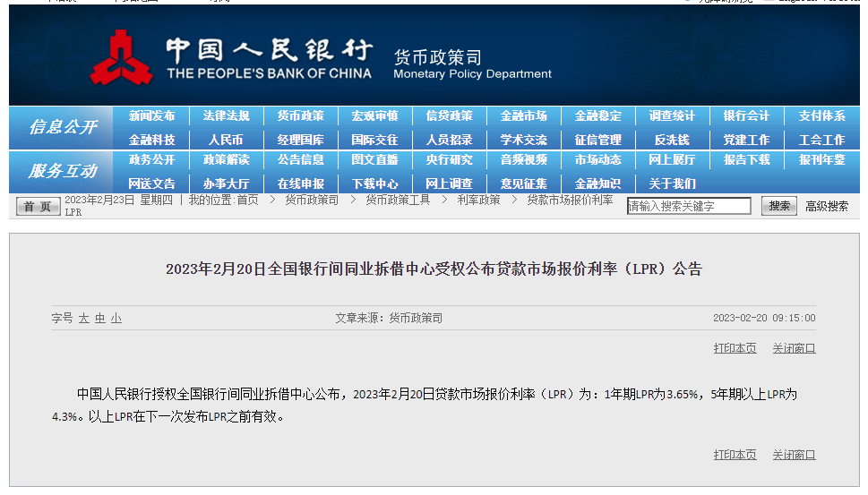Open the 新闻发布 menu item

coord(151,116)
